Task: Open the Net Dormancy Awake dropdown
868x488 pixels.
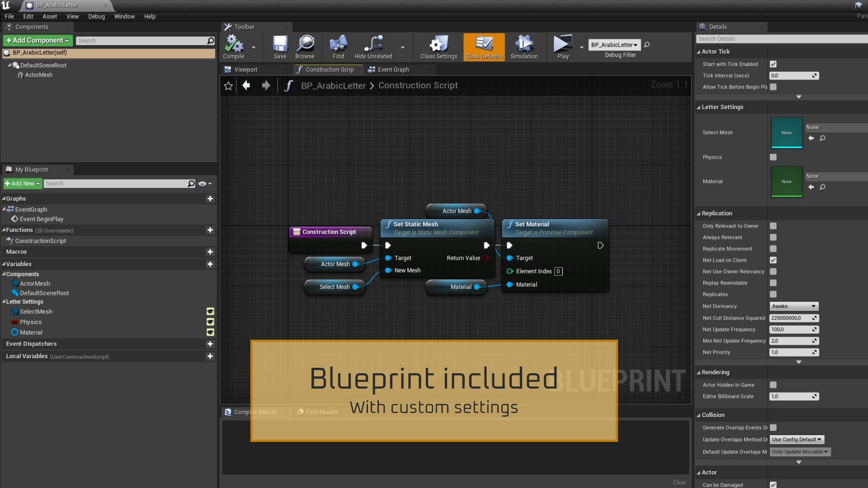Action: pyautogui.click(x=793, y=306)
